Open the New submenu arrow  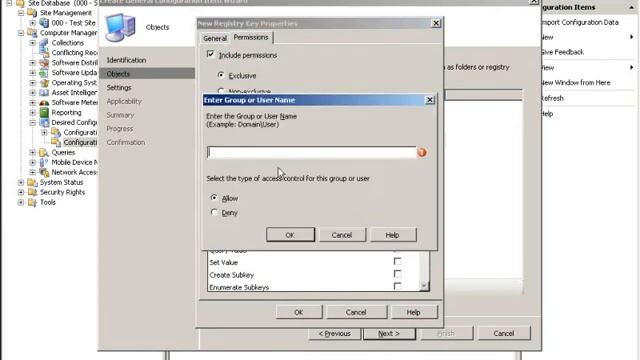pos(631,37)
